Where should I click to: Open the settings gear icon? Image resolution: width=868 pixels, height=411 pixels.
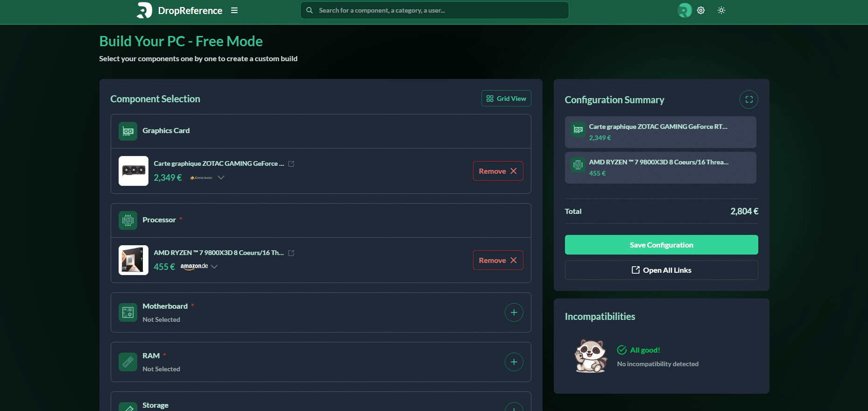coord(701,10)
